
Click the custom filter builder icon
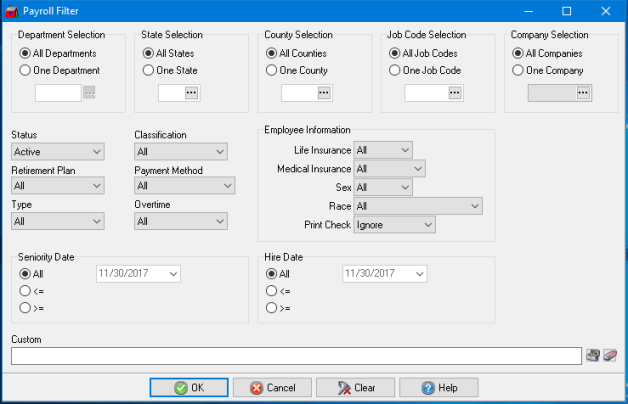pos(593,356)
